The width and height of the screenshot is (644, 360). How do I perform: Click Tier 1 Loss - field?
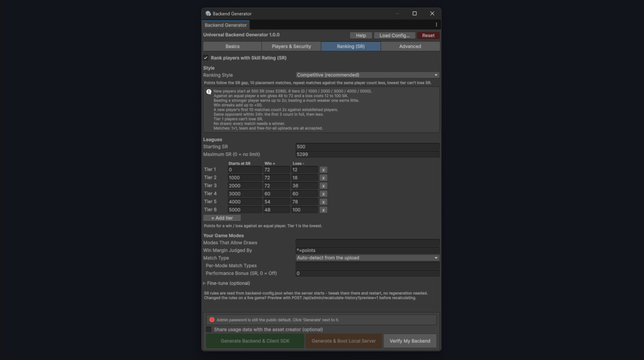point(304,170)
